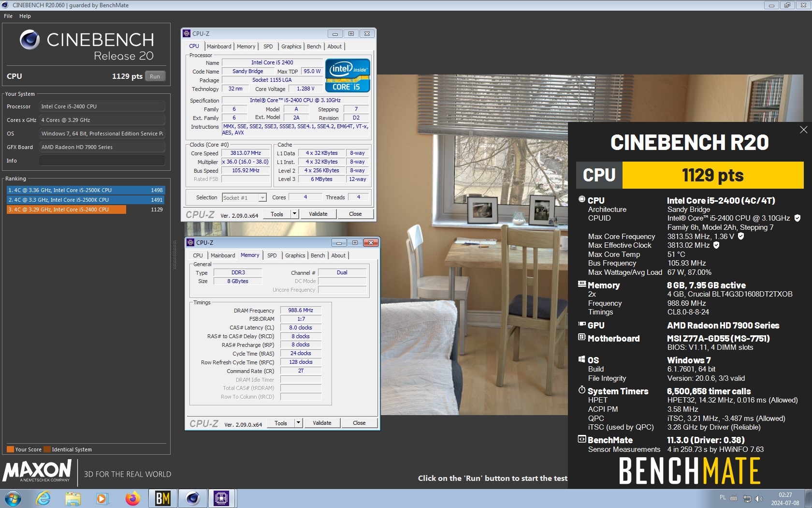
Task: Open Bench tab in bottom CPU-Z window
Action: click(x=318, y=255)
